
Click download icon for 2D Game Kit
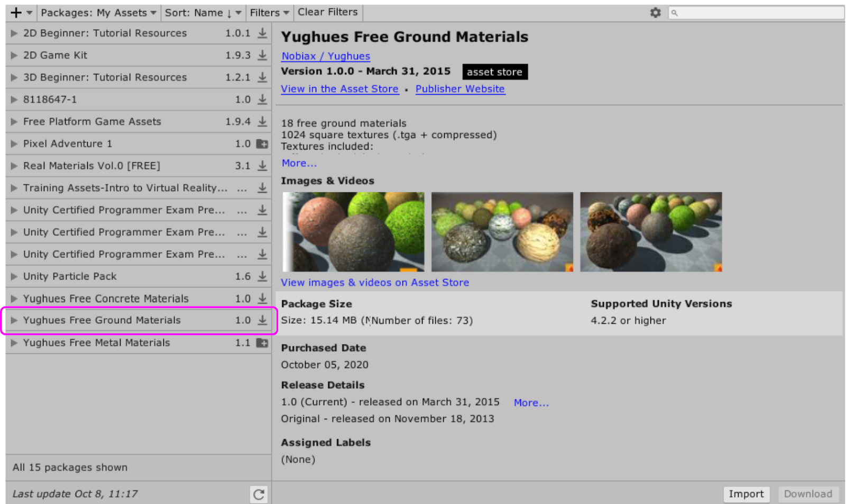pyautogui.click(x=262, y=55)
